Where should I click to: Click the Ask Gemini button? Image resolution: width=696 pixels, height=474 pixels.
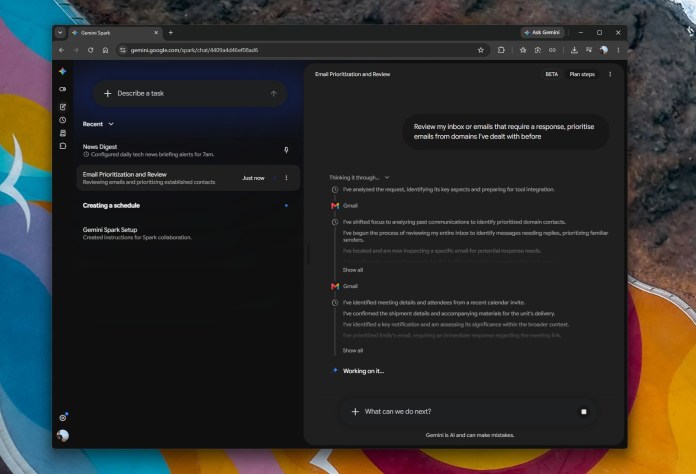point(542,32)
